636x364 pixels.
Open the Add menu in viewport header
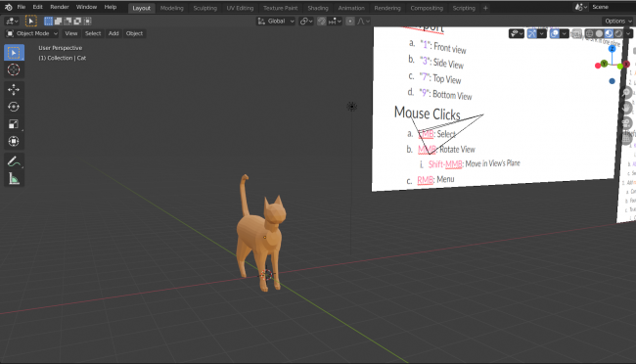pyautogui.click(x=114, y=33)
